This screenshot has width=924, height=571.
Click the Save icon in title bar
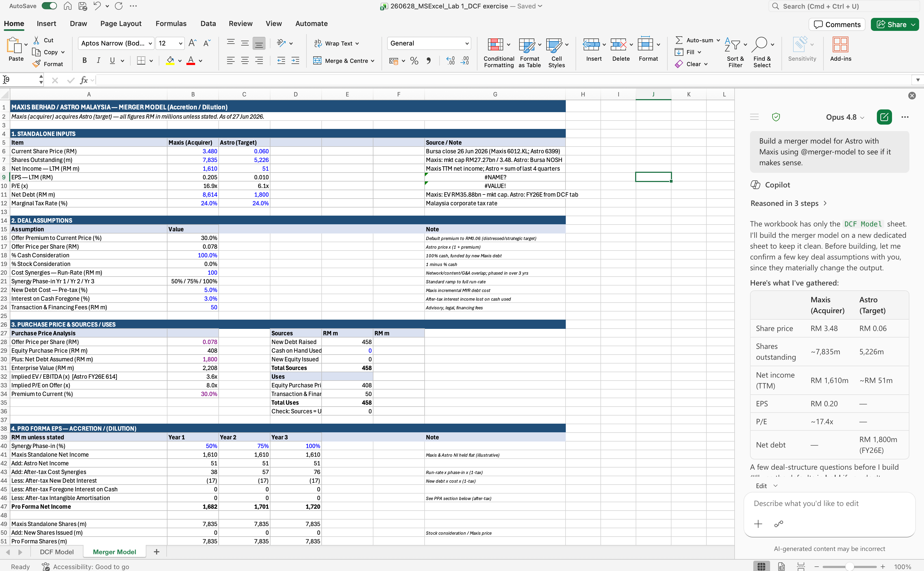82,6
